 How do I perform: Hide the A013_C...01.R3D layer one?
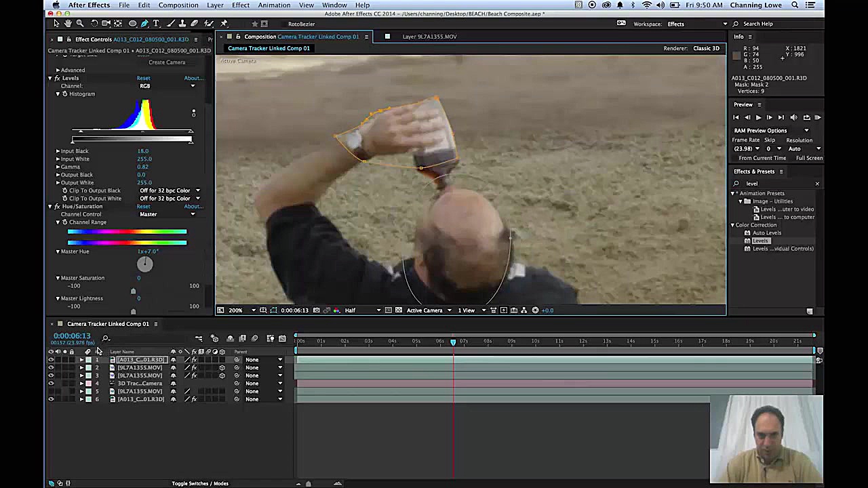(x=51, y=359)
